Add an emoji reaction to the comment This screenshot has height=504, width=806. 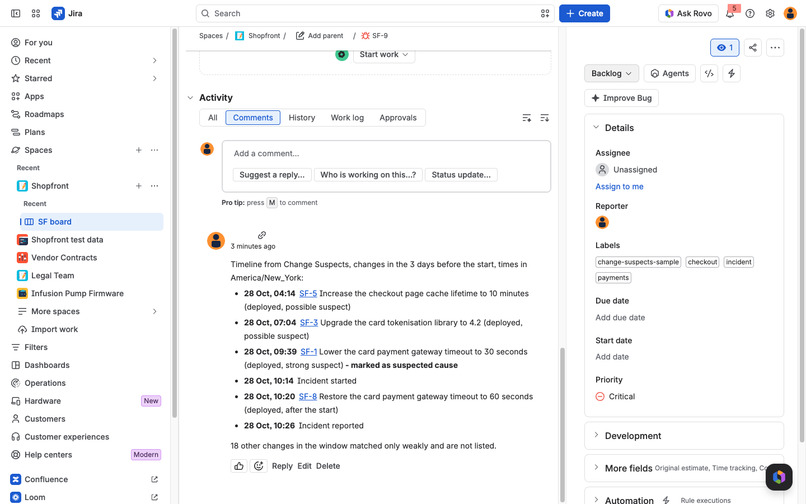pyautogui.click(x=259, y=466)
